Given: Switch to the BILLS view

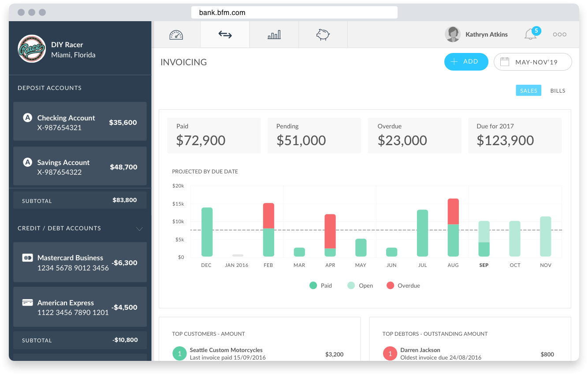Looking at the screenshot, I should pos(558,90).
